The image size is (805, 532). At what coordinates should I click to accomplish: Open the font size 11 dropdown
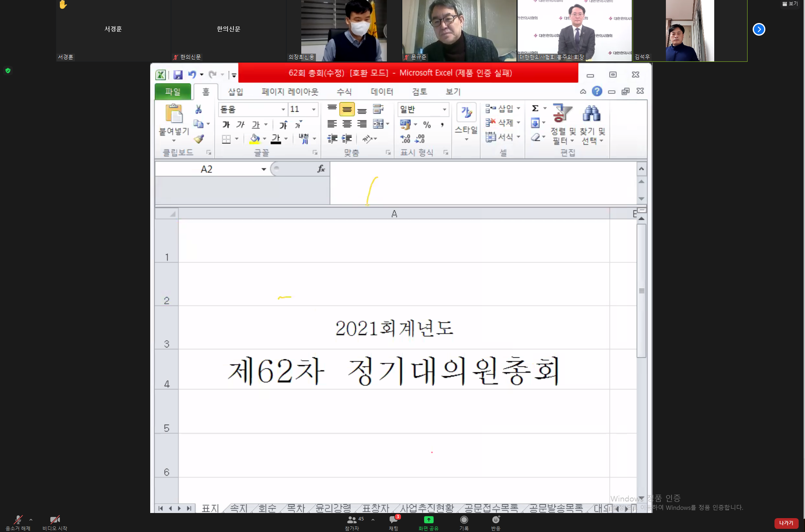(x=313, y=109)
